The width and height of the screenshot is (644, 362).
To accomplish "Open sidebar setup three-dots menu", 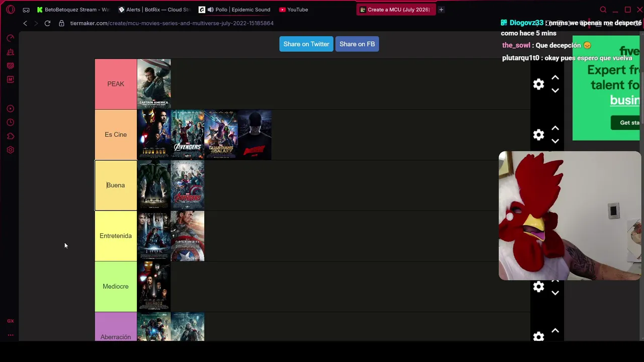I will pyautogui.click(x=10, y=335).
